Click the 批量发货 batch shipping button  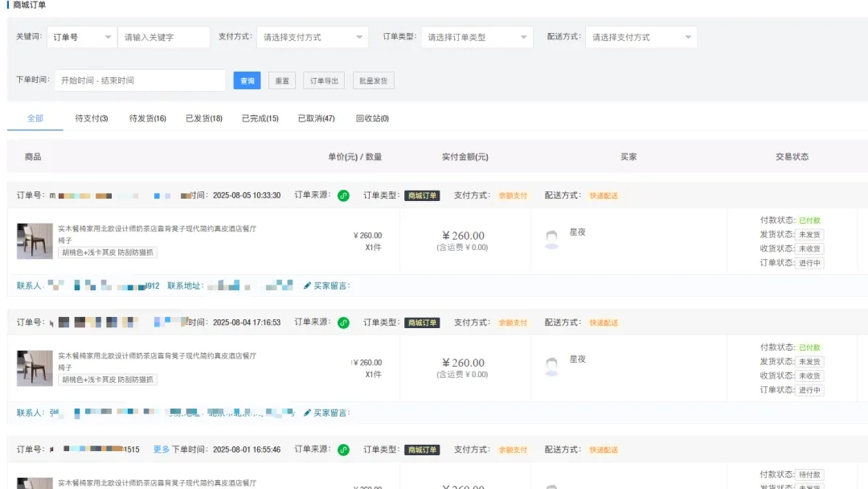[x=372, y=80]
